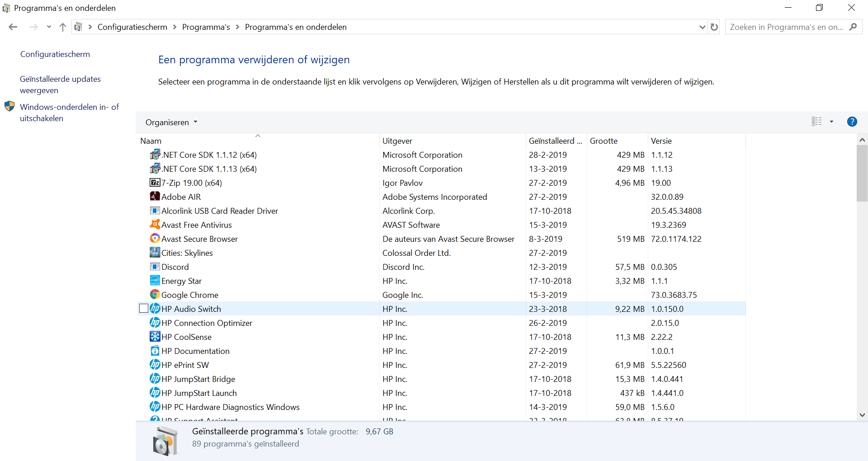Click the refresh icon in address bar

pyautogui.click(x=714, y=27)
